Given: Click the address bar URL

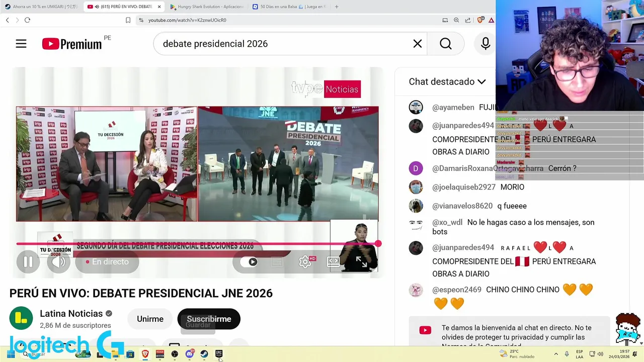Looking at the screenshot, I should 187,20.
